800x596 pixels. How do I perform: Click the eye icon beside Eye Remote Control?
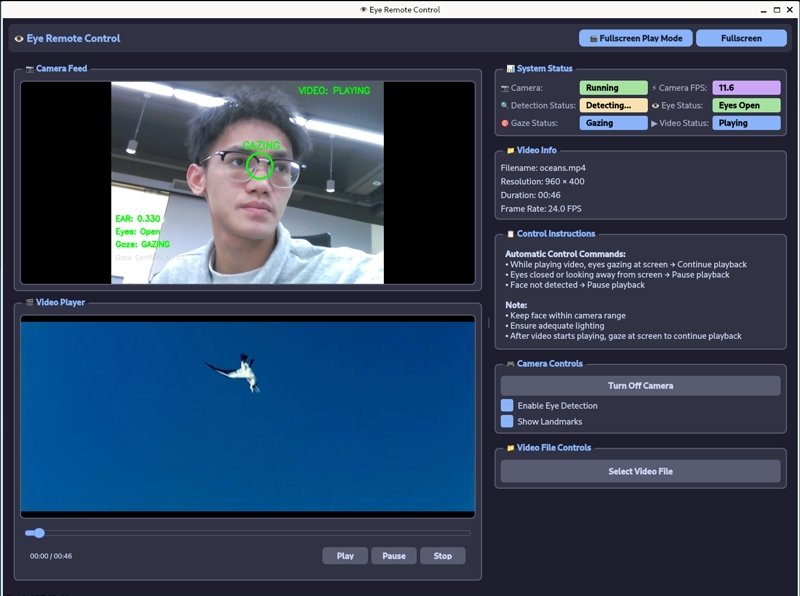pos(19,39)
